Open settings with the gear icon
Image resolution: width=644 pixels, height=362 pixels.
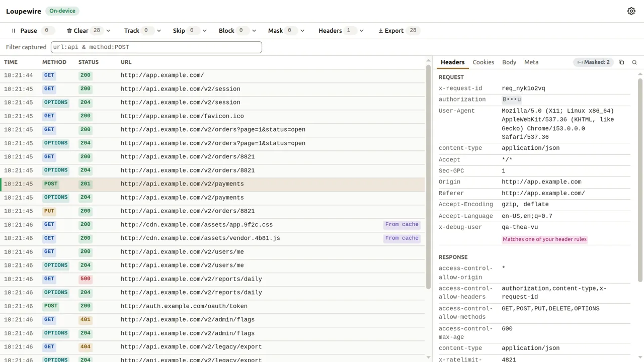[631, 11]
